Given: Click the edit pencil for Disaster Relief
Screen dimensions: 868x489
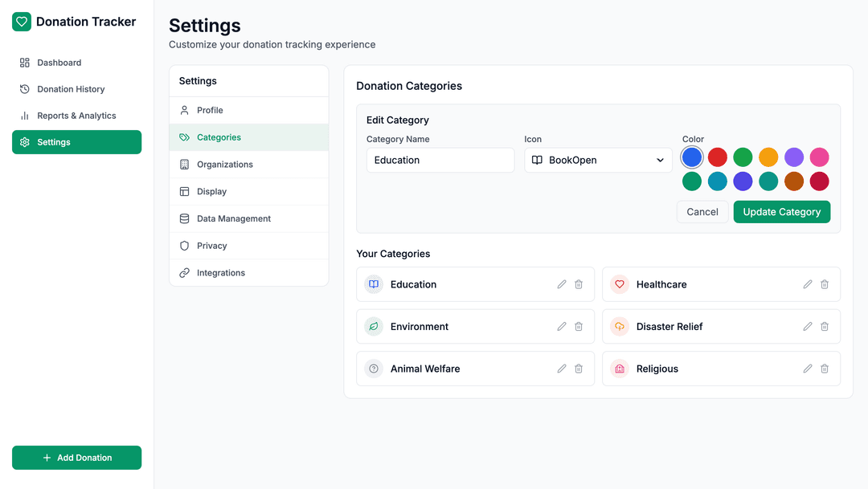Looking at the screenshot, I should tap(808, 327).
